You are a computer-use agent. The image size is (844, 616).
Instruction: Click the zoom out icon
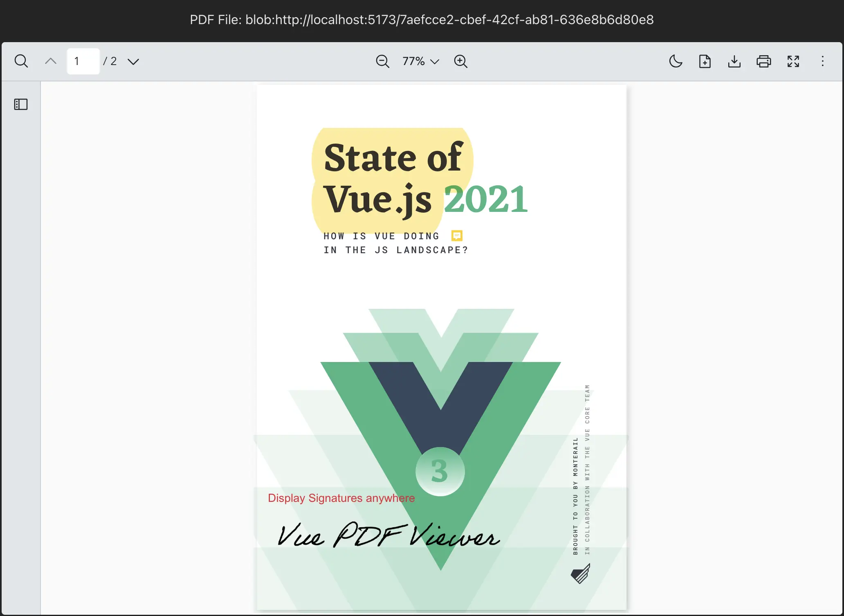pos(382,61)
